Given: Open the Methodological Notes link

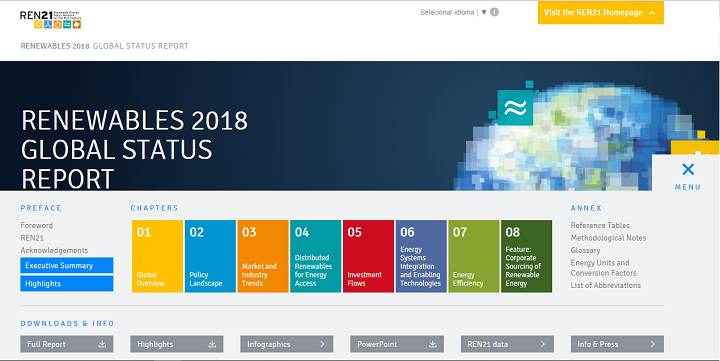Looking at the screenshot, I should (608, 238).
